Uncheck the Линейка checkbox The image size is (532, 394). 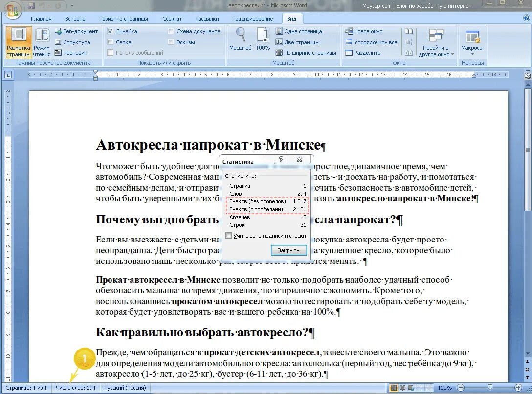(111, 31)
